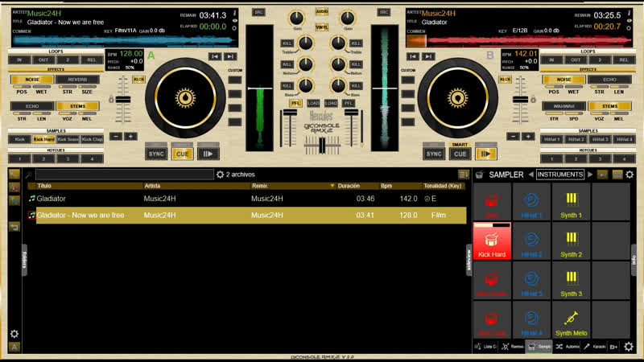The height and width of the screenshot is (362, 644).
Task: Click the LOAD button for the left deck
Action: (x=313, y=104)
